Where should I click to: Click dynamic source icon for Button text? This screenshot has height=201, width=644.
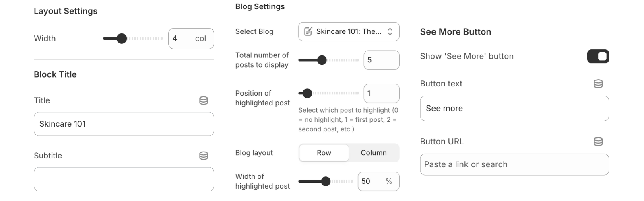598,84
